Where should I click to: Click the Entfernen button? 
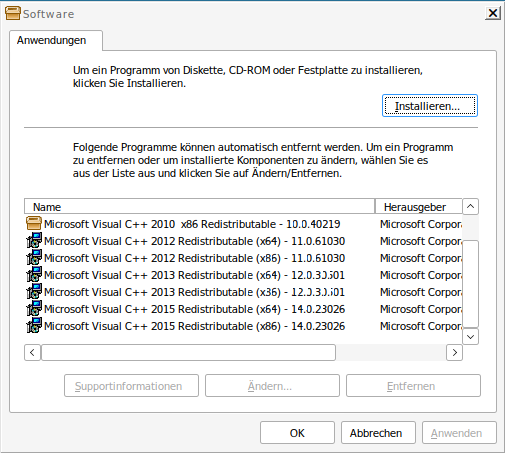413,386
